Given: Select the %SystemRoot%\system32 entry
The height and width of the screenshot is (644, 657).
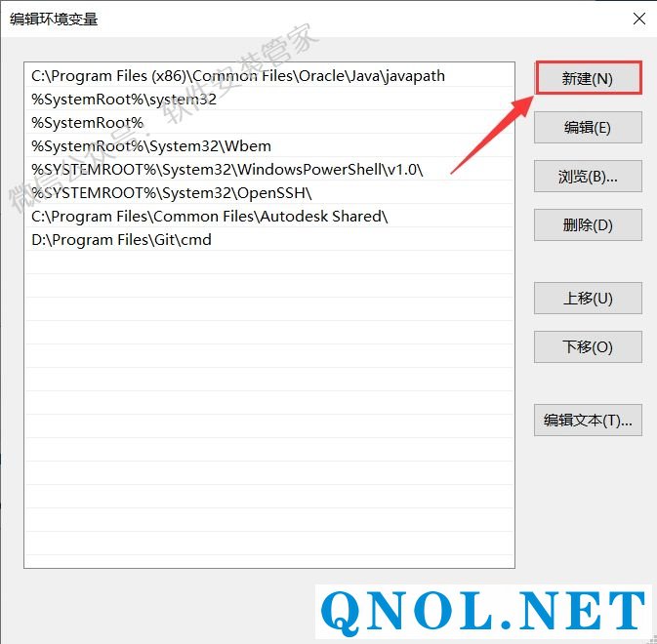Looking at the screenshot, I should click(x=269, y=100).
